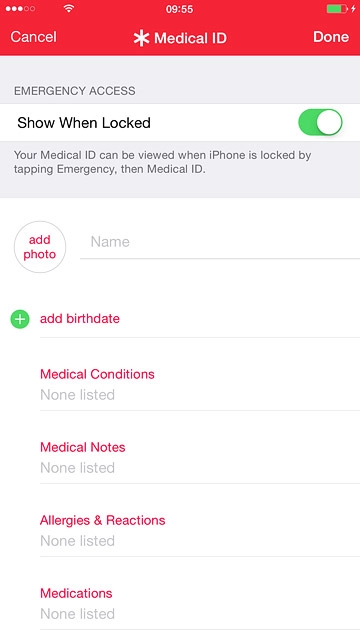The image size is (360, 640).
Task: Toggle the Show When Locked switch
Action: 320,122
